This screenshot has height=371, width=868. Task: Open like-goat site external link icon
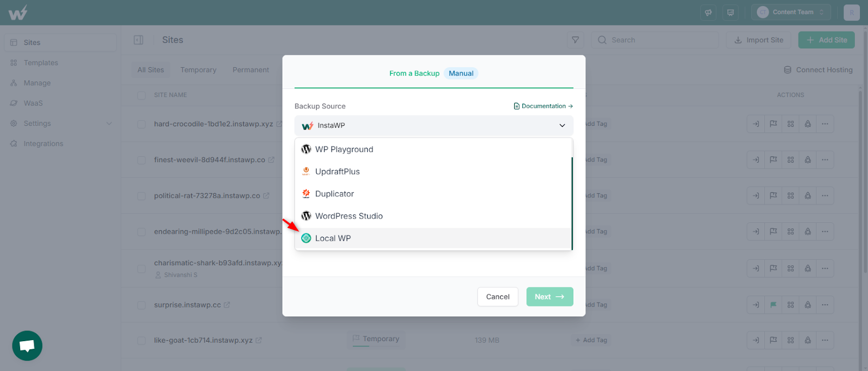(259, 340)
